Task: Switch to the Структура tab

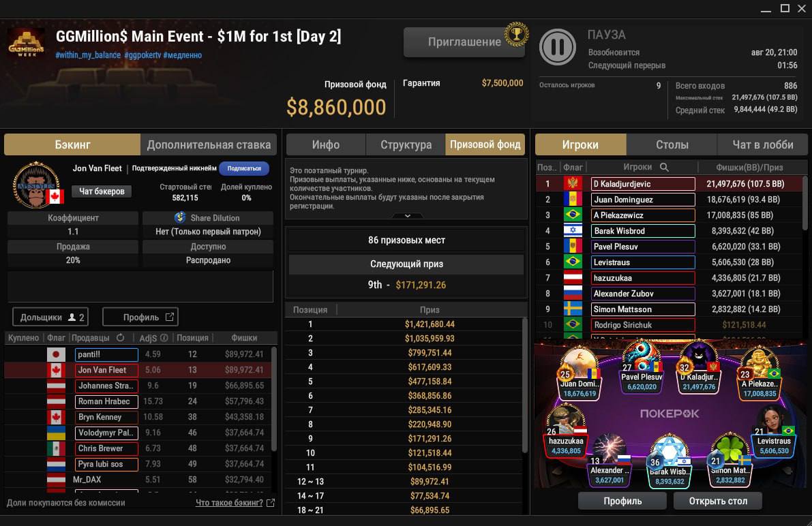Action: coord(406,144)
